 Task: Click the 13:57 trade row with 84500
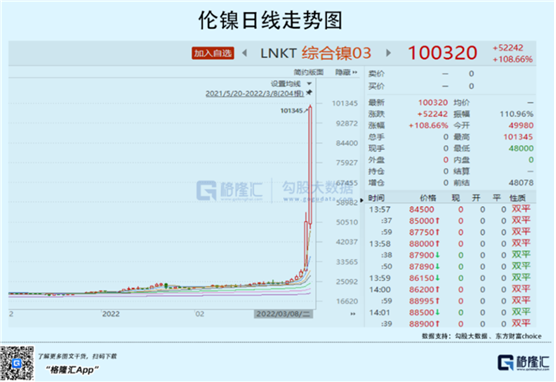pyautogui.click(x=450, y=210)
